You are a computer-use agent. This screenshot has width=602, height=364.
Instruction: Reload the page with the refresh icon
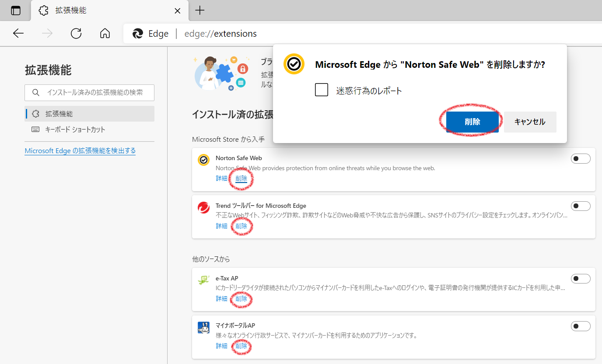76,33
